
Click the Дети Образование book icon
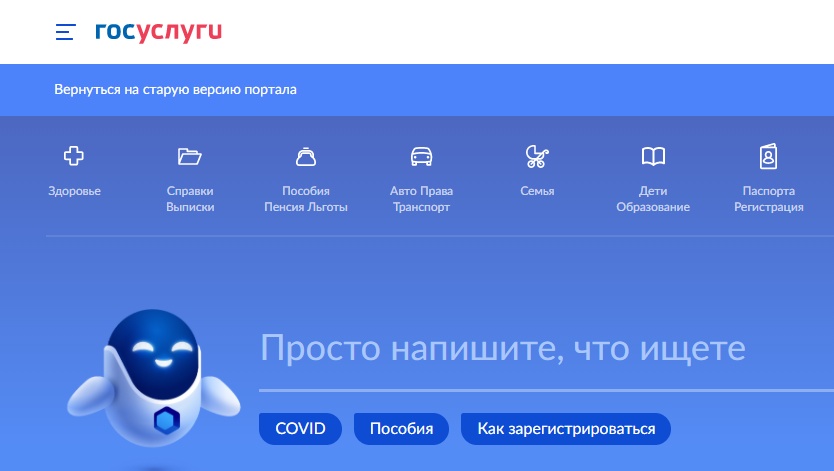click(653, 156)
